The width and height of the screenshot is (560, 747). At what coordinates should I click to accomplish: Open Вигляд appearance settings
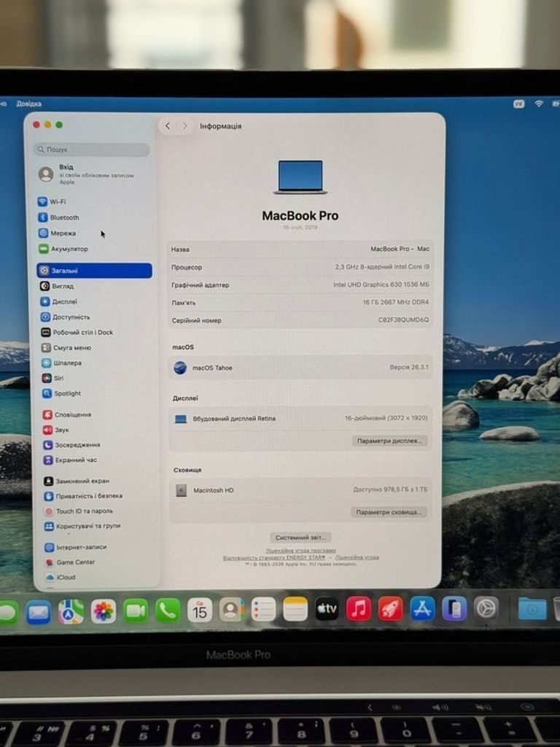(57, 286)
